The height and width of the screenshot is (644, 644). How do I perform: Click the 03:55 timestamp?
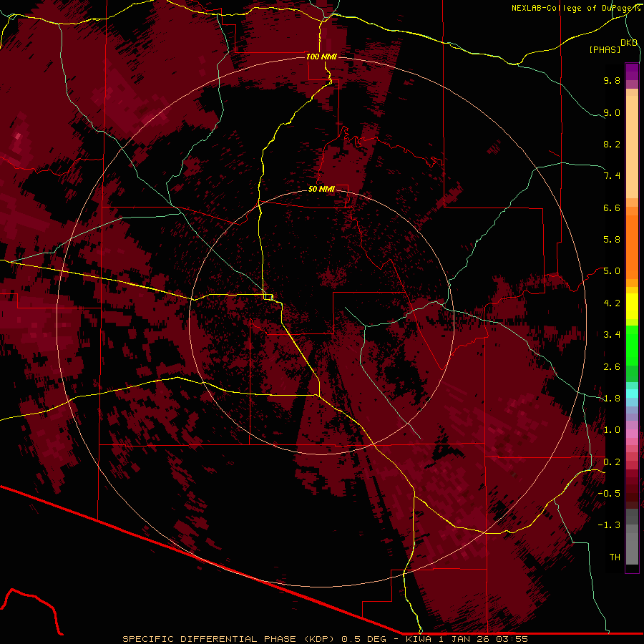tap(512, 639)
